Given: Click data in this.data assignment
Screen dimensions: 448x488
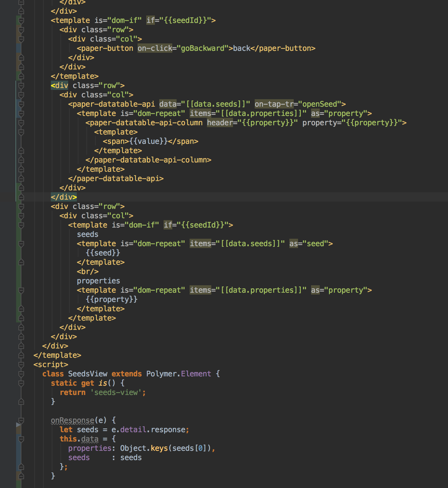Looking at the screenshot, I should pos(90,439).
